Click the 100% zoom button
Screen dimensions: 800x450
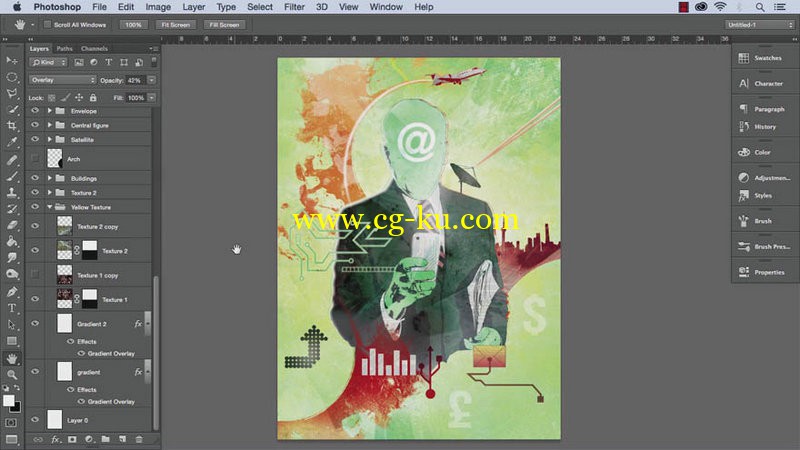click(133, 24)
